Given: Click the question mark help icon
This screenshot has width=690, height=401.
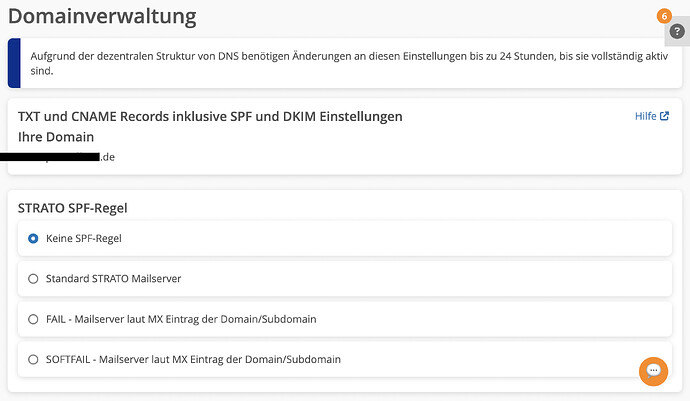Looking at the screenshot, I should click(677, 33).
